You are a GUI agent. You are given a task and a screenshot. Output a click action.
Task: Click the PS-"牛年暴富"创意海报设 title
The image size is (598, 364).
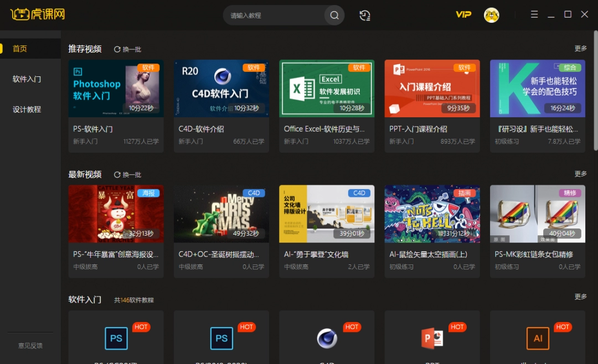[x=116, y=254]
